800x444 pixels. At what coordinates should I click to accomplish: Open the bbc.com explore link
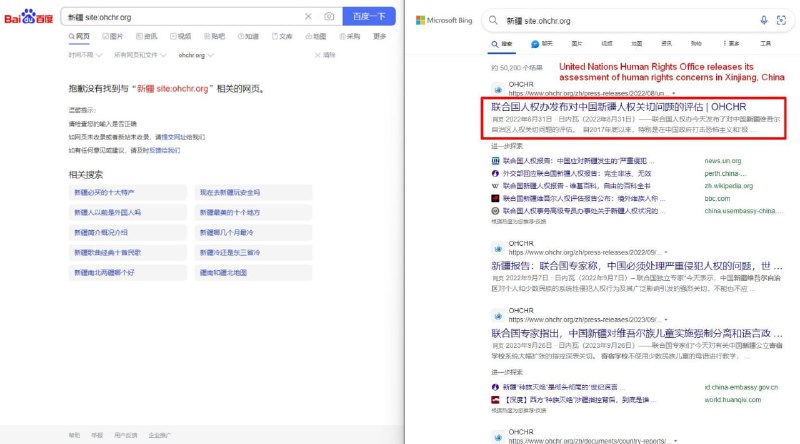coord(717,199)
